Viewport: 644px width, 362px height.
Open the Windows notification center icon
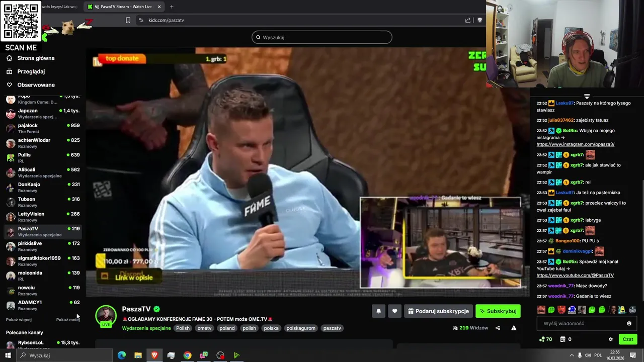[633, 355]
